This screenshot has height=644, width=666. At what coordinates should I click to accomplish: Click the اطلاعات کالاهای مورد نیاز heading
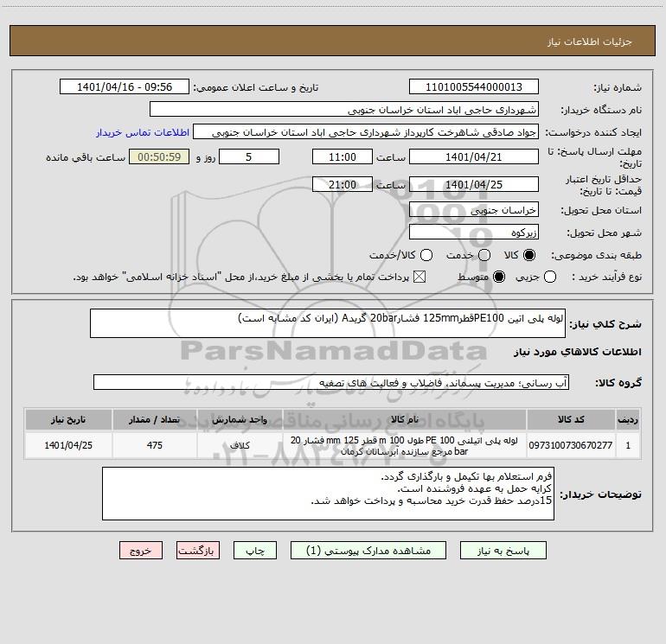click(x=577, y=352)
